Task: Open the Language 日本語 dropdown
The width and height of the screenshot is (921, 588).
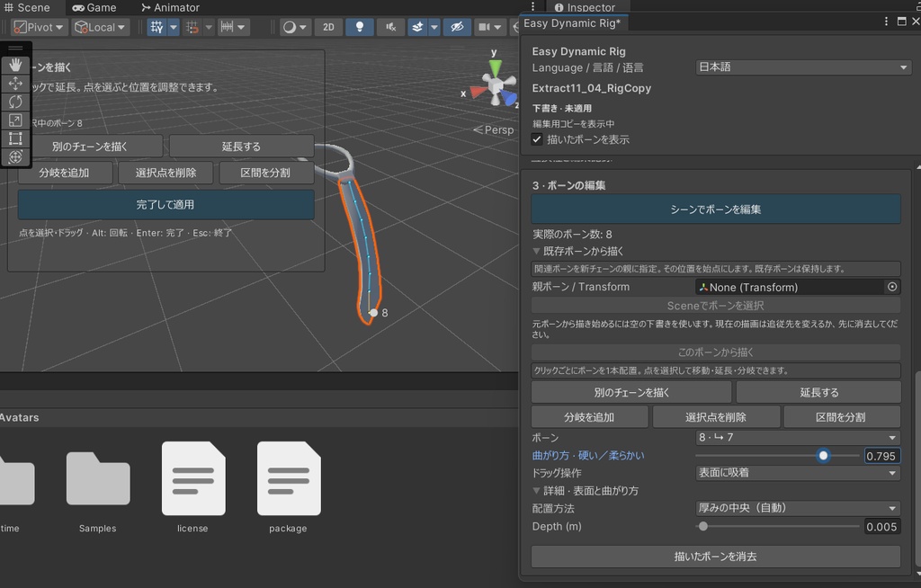Action: (x=803, y=67)
